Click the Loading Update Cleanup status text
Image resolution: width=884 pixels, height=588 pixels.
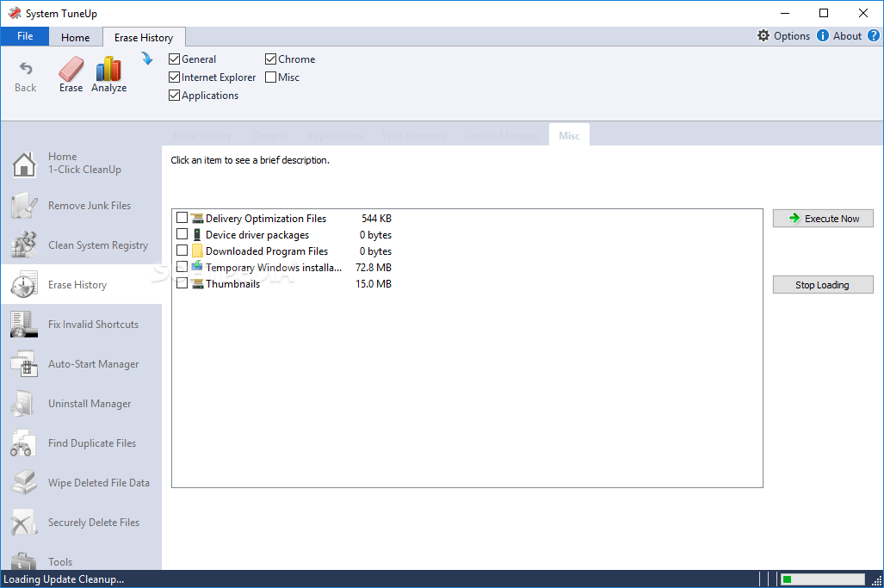(x=64, y=579)
